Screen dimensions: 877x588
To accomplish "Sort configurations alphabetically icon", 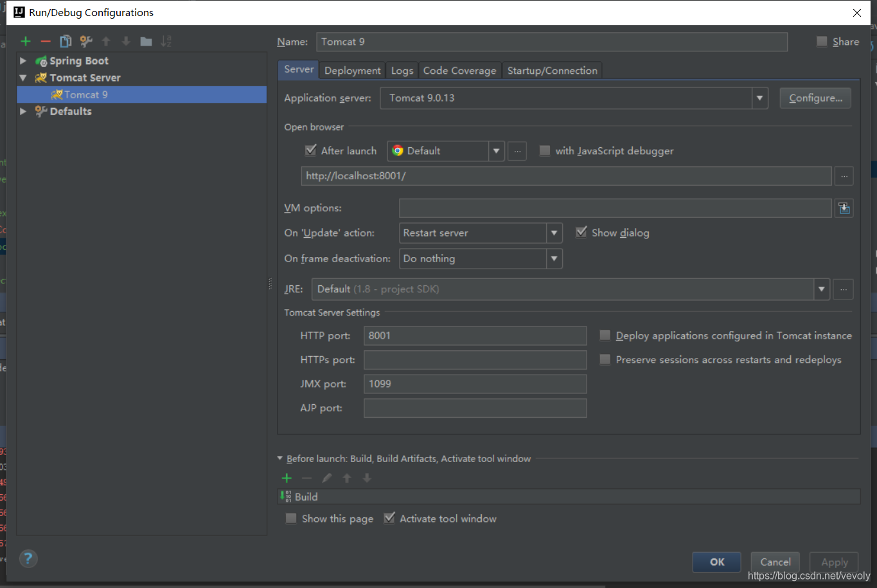I will point(166,42).
